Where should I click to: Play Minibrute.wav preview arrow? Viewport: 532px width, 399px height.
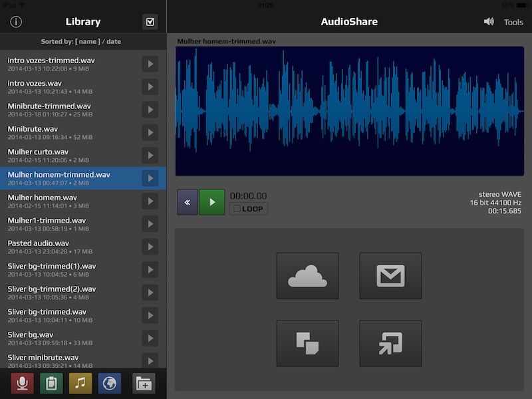coord(150,132)
